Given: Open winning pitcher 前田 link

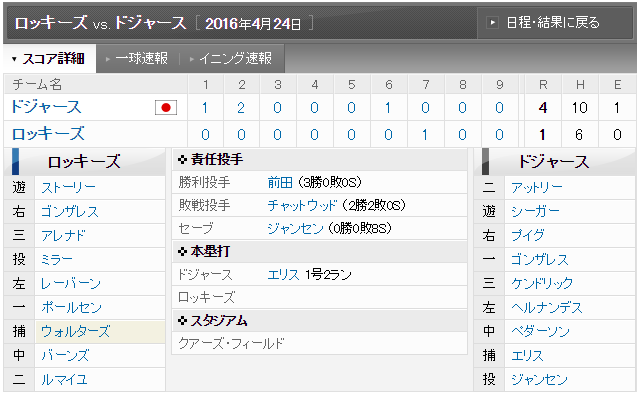Looking at the screenshot, I should click(x=280, y=182).
